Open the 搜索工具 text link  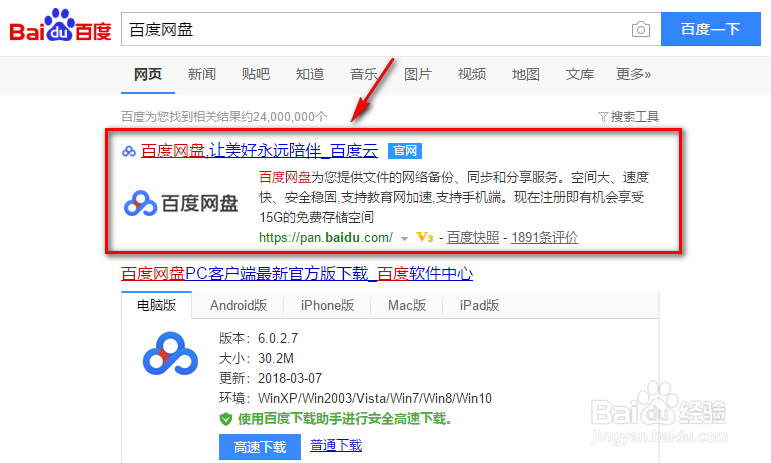coord(634,117)
